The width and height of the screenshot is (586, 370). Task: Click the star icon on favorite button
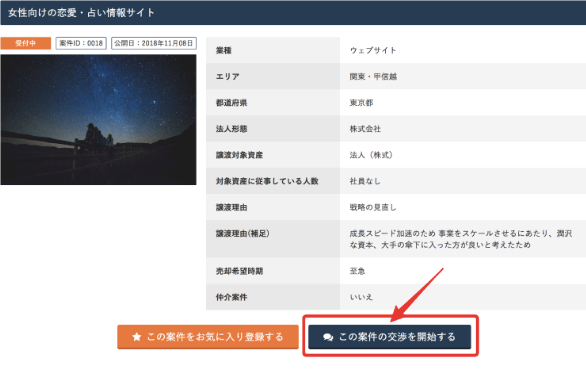pyautogui.click(x=137, y=337)
